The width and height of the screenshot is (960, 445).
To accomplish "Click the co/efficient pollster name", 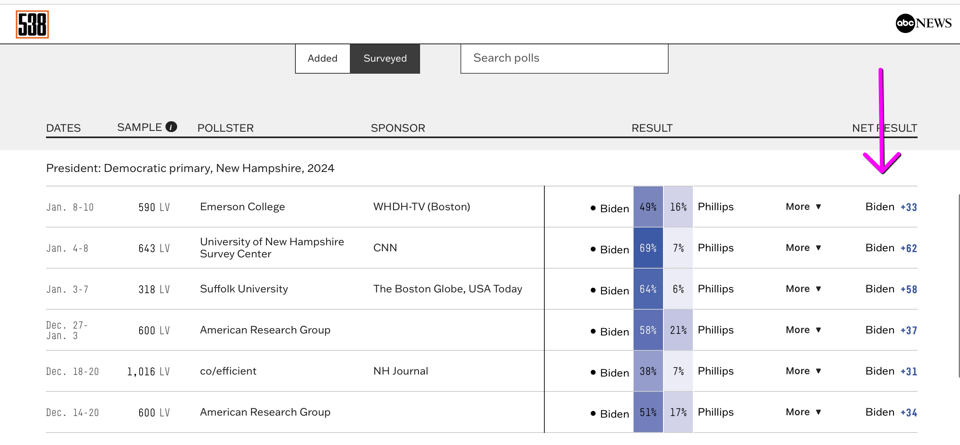I will pyautogui.click(x=228, y=371).
